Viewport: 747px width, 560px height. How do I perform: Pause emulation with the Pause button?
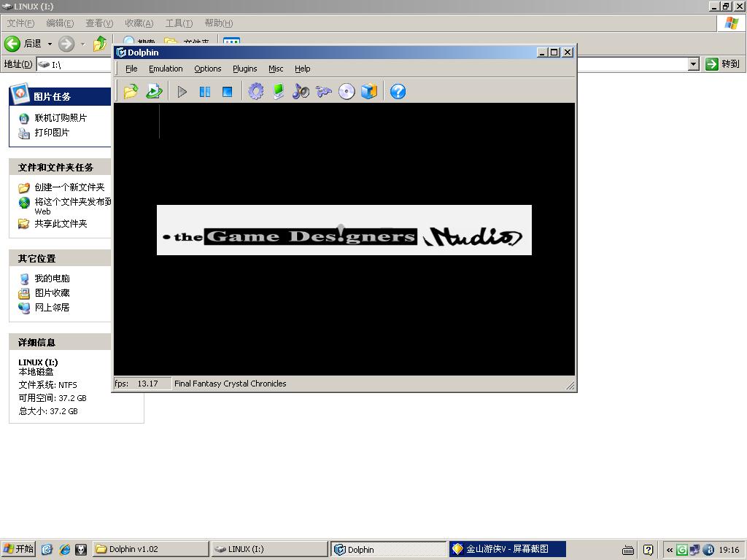coord(205,91)
